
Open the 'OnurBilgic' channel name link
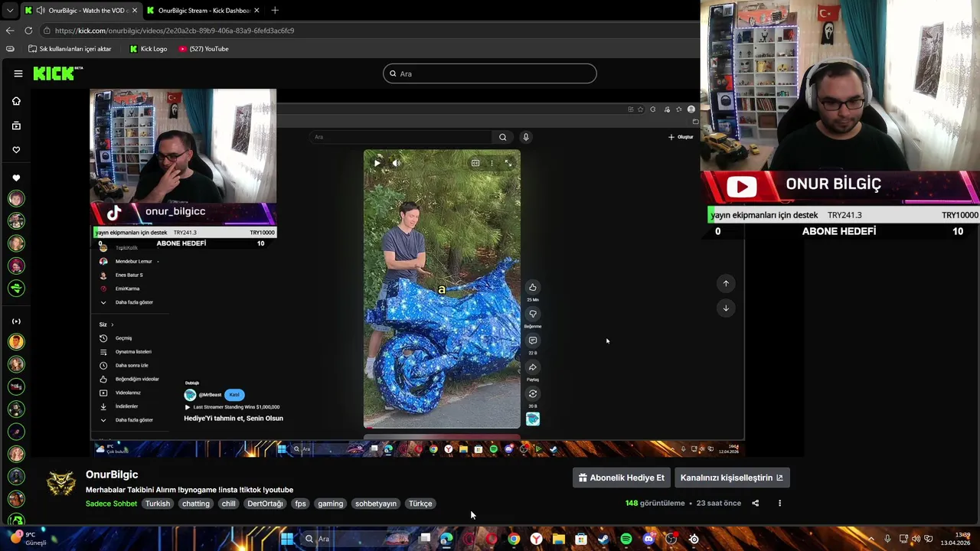click(112, 474)
